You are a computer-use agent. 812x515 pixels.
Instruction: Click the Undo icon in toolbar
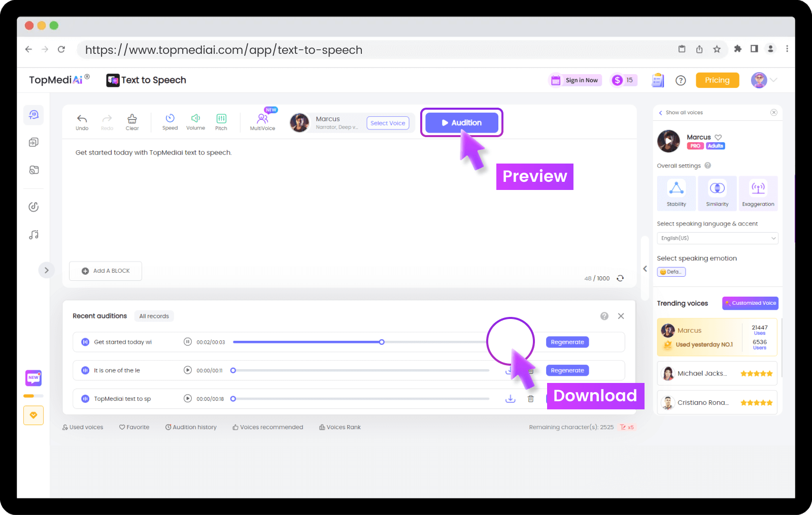(82, 121)
